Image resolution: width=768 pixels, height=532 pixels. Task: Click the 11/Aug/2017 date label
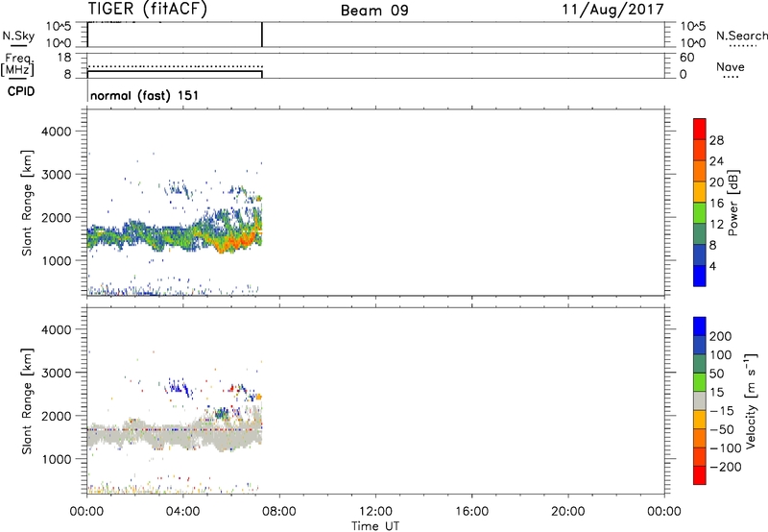[612, 10]
